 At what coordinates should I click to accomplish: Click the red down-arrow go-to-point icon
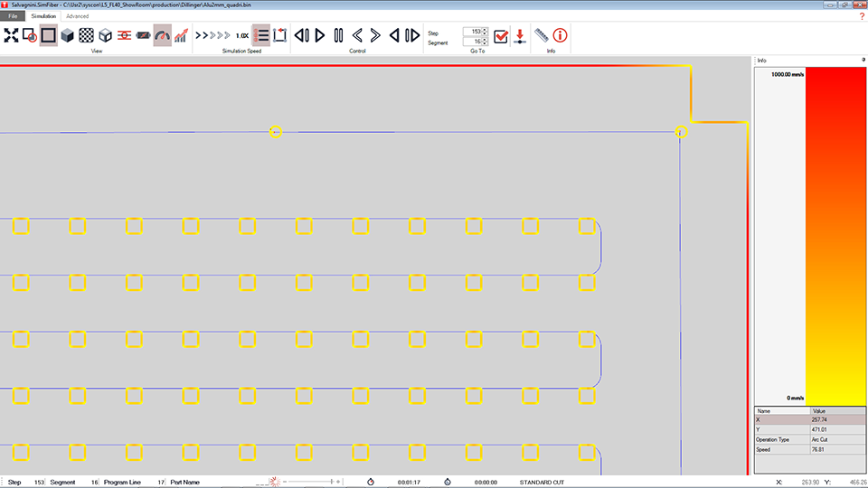pos(520,36)
